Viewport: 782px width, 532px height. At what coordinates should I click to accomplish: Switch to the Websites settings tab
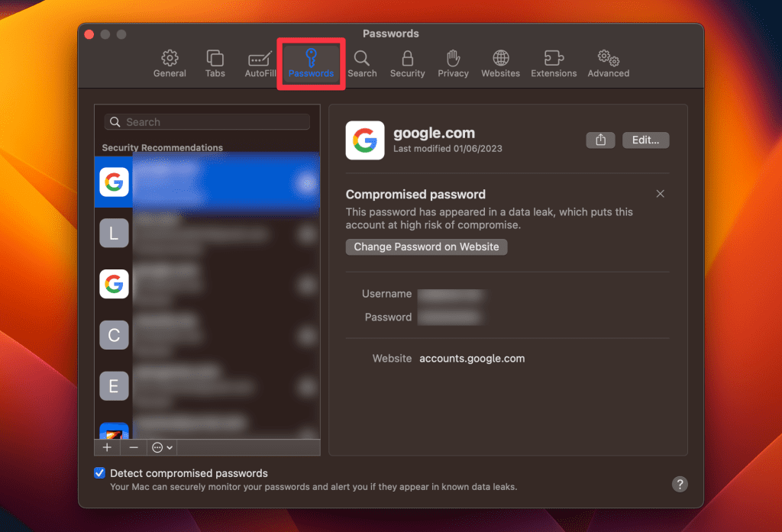[x=500, y=64]
